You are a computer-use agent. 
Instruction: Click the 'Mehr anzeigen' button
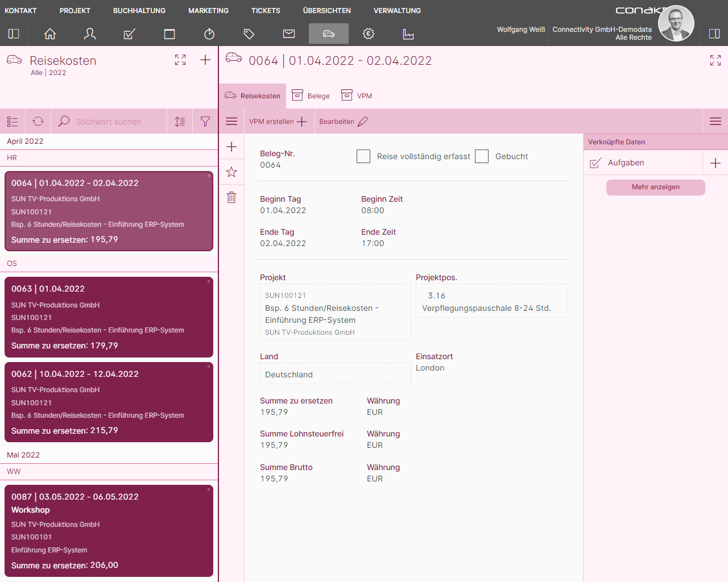tap(655, 188)
